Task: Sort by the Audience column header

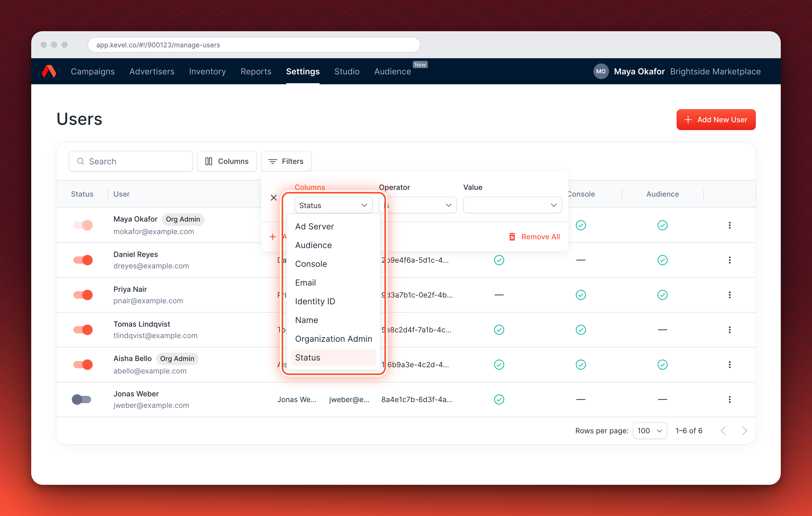Action: click(662, 194)
